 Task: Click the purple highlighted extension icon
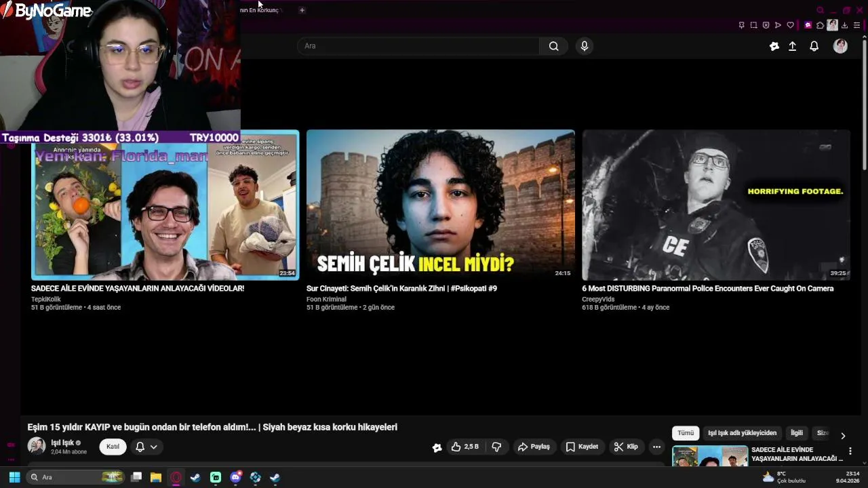(808, 25)
